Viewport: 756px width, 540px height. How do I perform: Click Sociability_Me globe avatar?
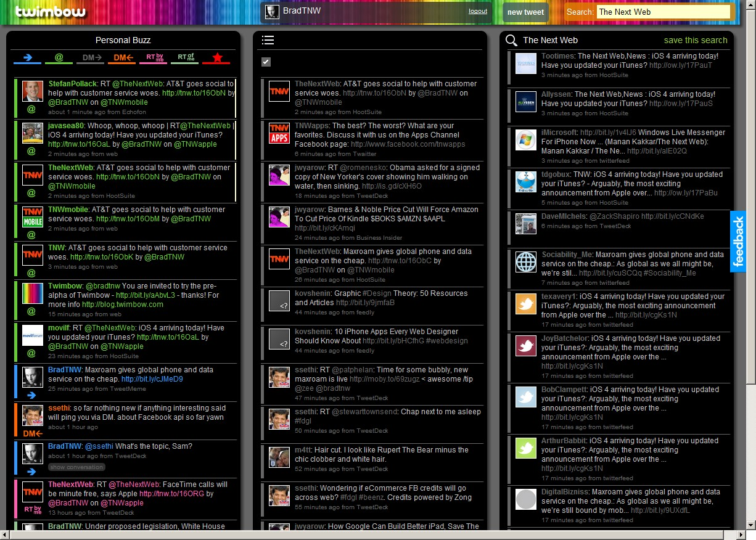pyautogui.click(x=526, y=262)
